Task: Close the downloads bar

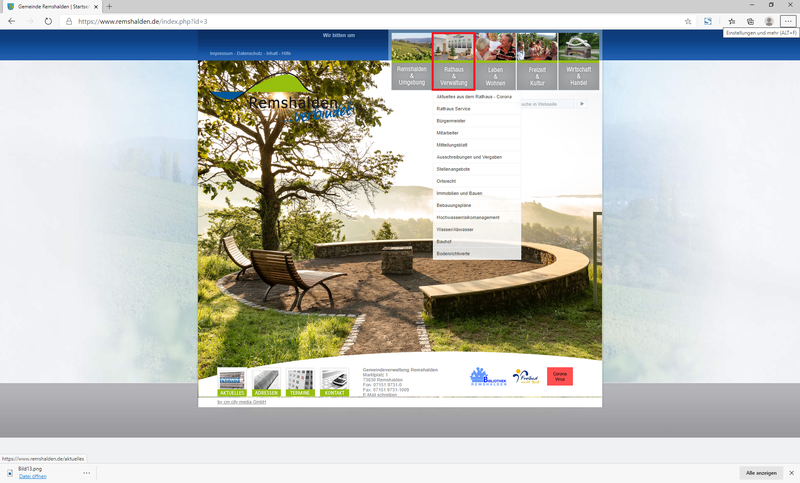Action: (x=791, y=473)
